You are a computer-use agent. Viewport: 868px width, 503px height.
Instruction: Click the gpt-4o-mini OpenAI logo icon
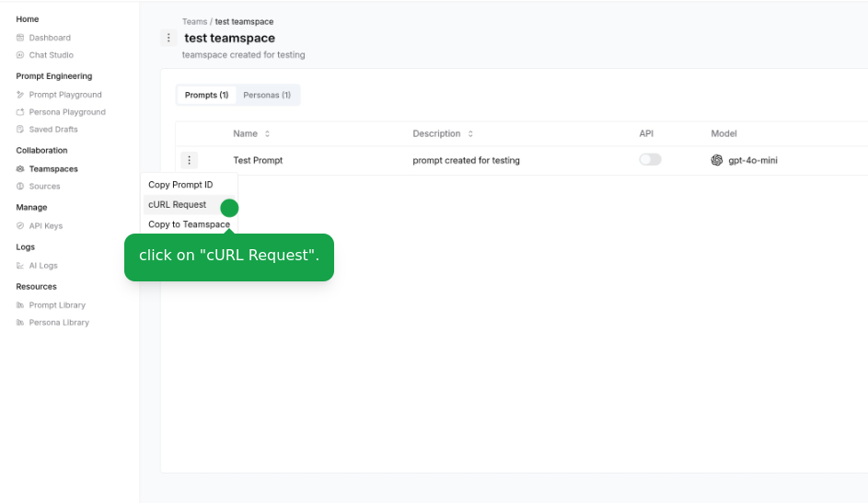tap(717, 160)
